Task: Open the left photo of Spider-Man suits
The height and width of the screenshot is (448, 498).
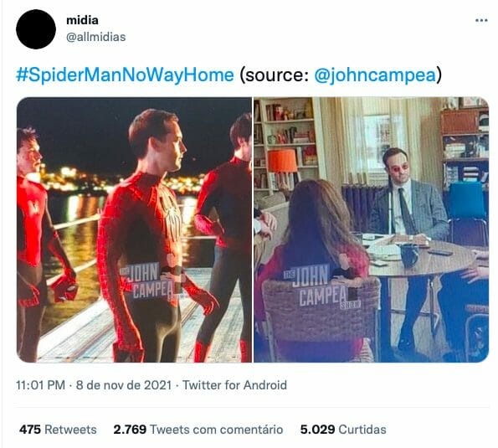Action: point(134,229)
